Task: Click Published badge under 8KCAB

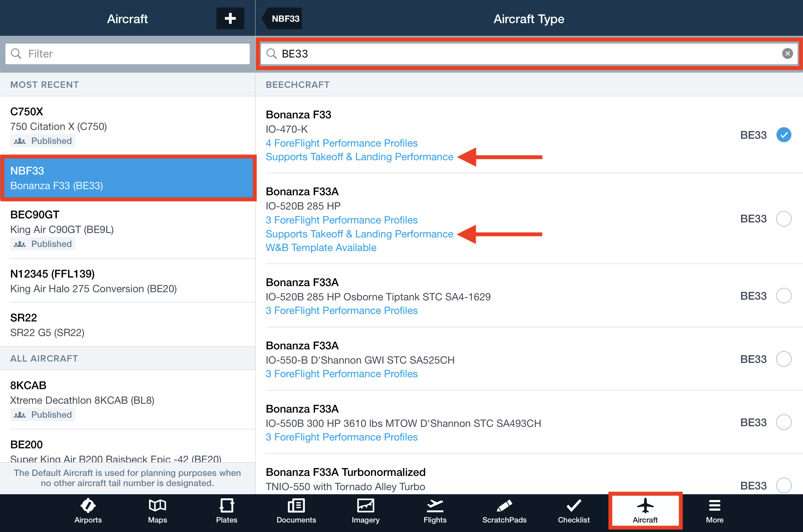Action: pos(43,415)
